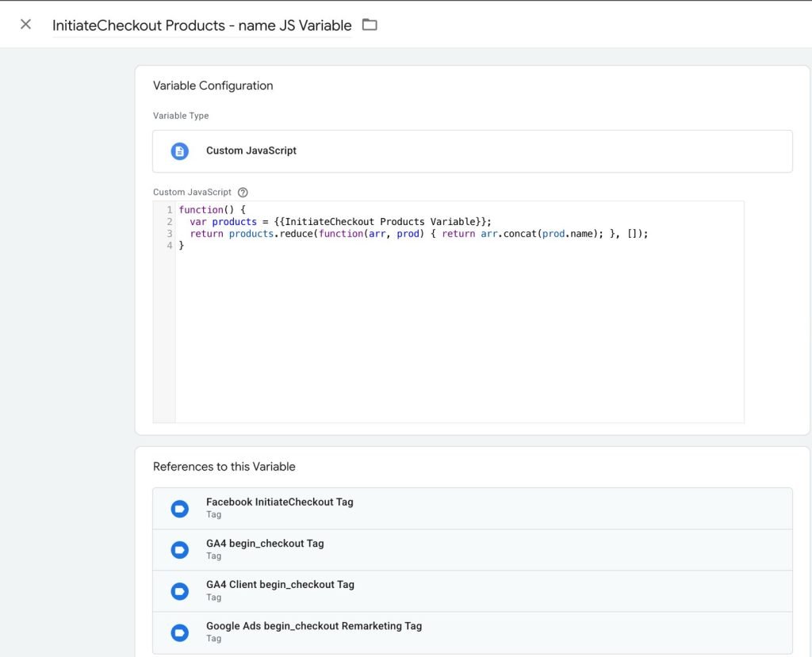Edit the variable name title field
The image size is (812, 657).
click(x=202, y=25)
